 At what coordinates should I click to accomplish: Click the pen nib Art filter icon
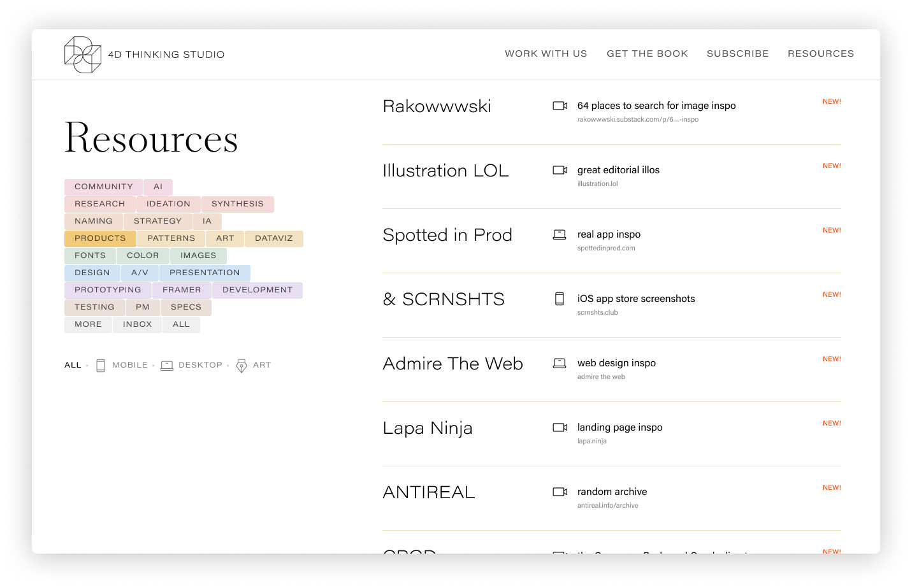coord(242,366)
